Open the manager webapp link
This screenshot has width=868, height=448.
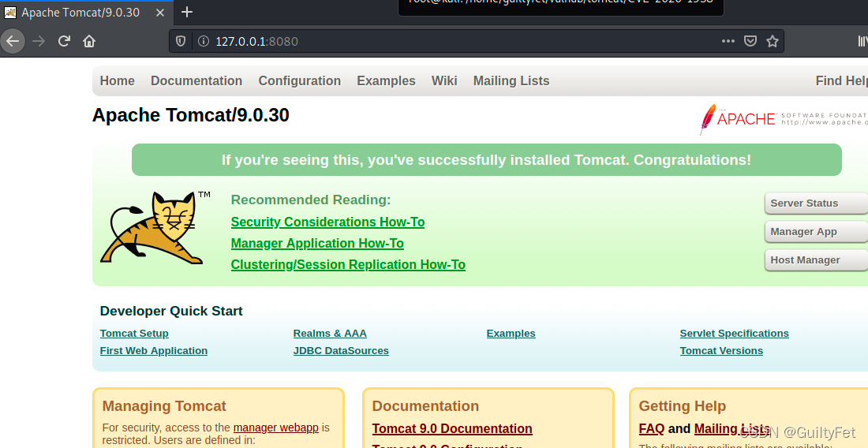click(x=275, y=427)
